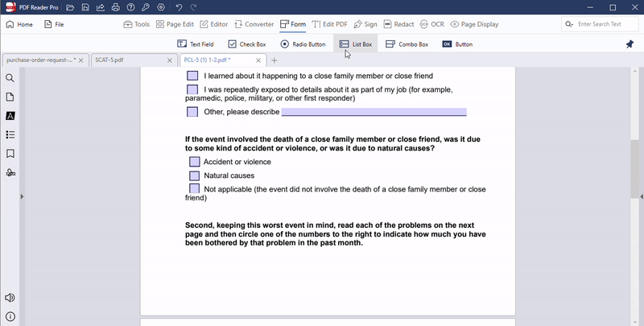644x326 pixels.
Task: Open page thumbnails panel in left sidebar
Action: pos(10,97)
